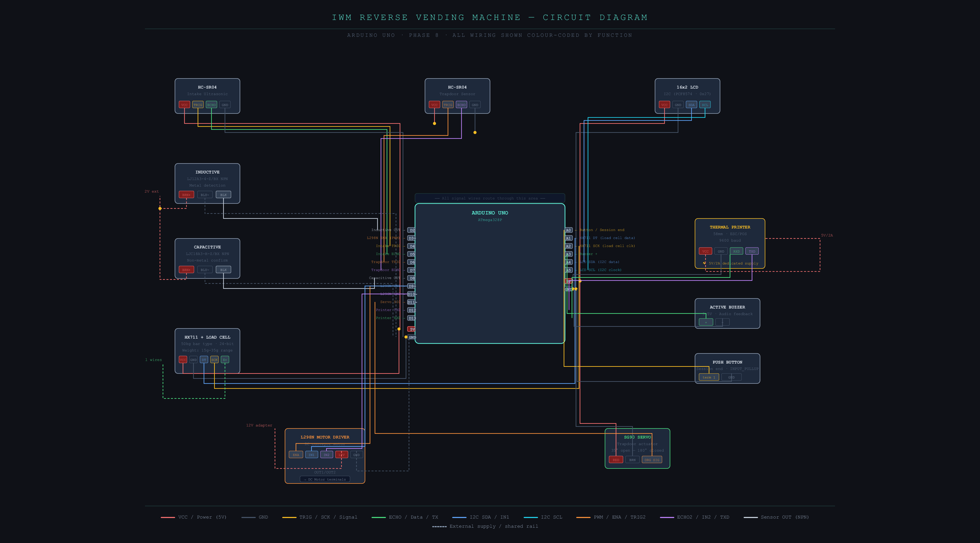Screen dimensions: 980x543
Task: Select the 16x2 LCD GND pin
Action: (x=678, y=105)
